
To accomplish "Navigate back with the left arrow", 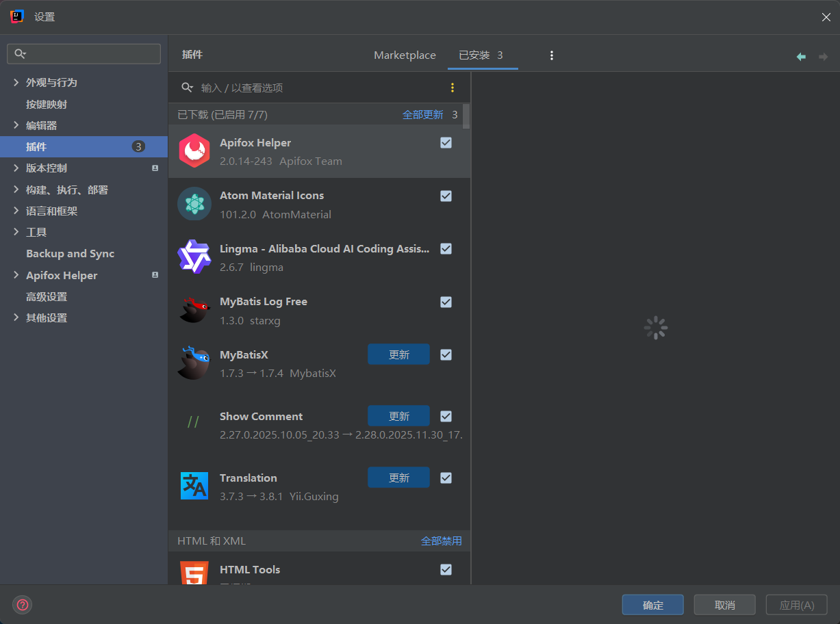I will pyautogui.click(x=801, y=57).
